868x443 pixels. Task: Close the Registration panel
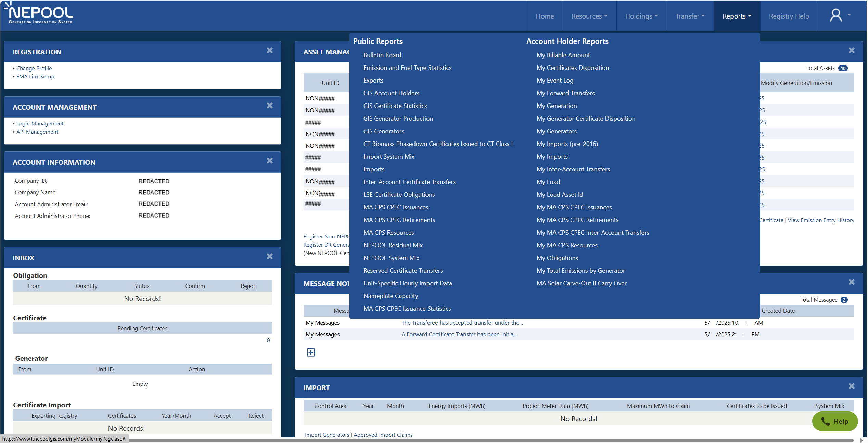click(x=270, y=51)
